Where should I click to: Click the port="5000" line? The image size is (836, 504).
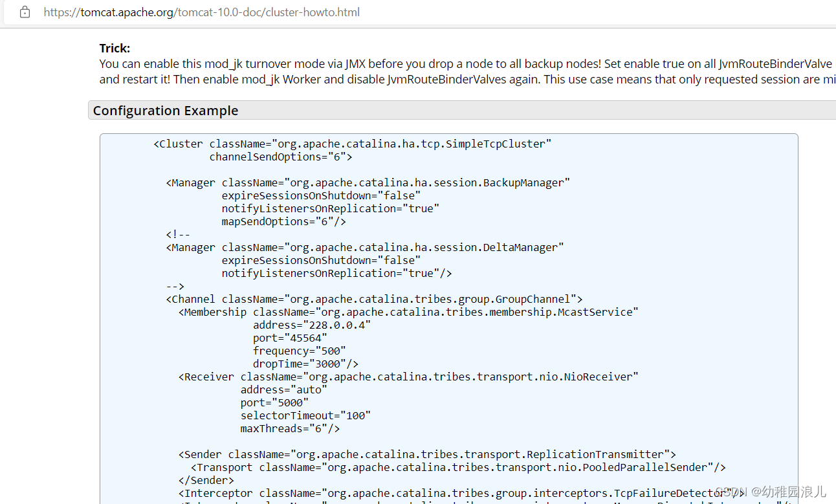[x=275, y=402]
